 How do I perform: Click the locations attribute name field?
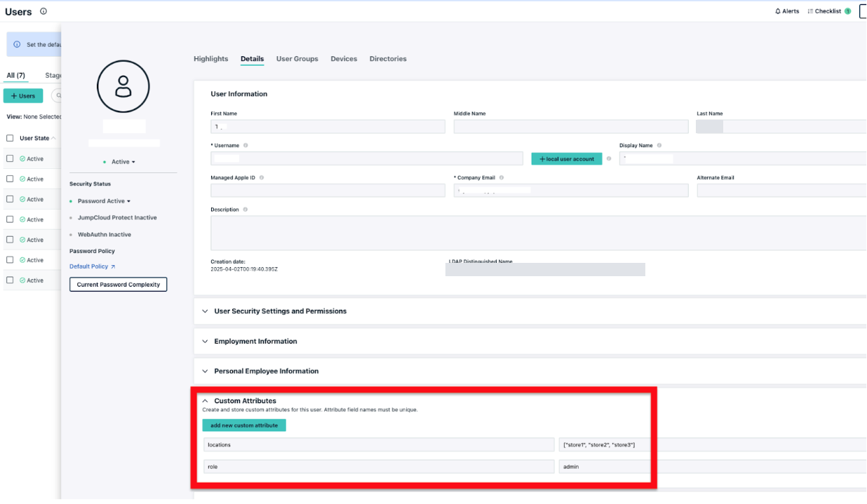379,444
